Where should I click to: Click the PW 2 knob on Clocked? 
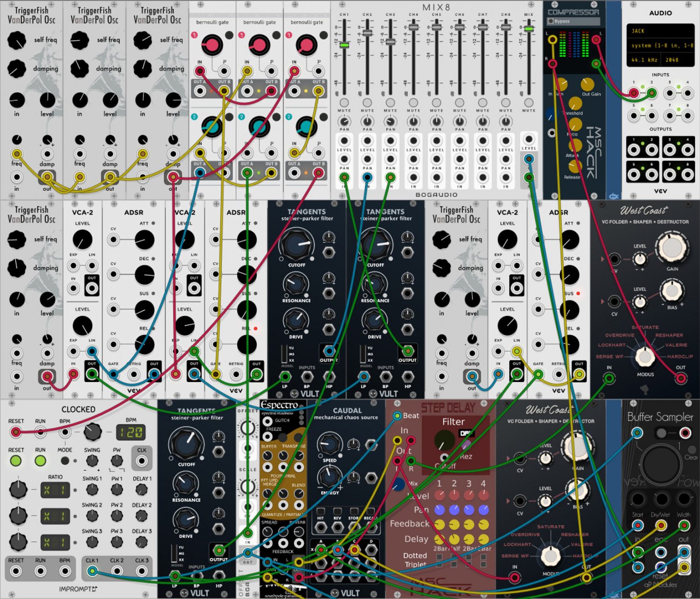117,516
